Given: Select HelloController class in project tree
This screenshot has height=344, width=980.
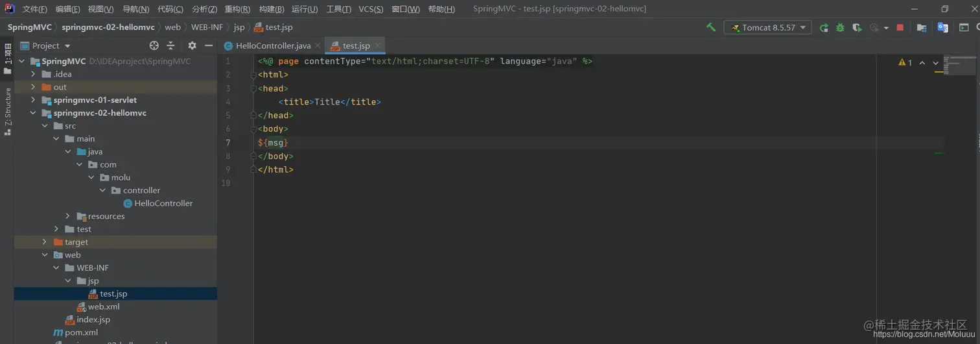Looking at the screenshot, I should (x=157, y=203).
